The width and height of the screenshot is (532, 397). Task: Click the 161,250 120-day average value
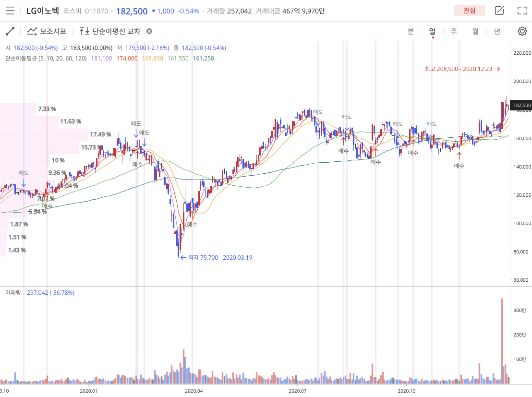(204, 59)
